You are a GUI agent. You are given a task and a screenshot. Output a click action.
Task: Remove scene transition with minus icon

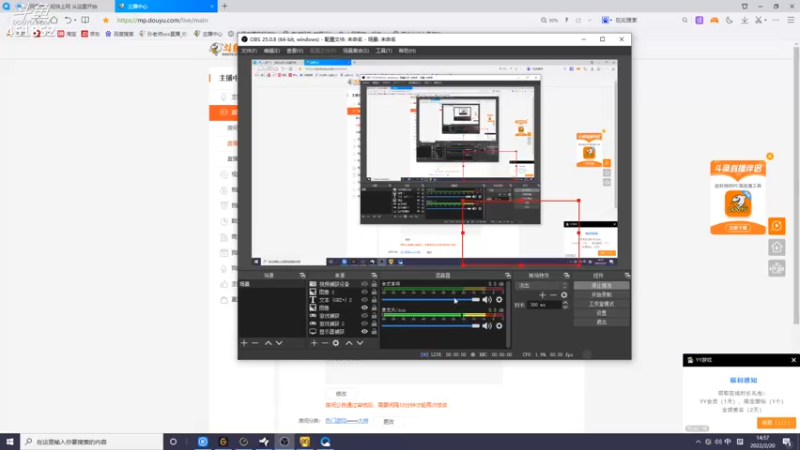tap(553, 295)
